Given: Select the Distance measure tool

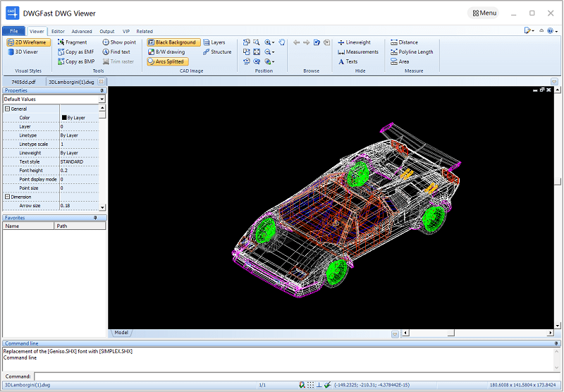Looking at the screenshot, I should coord(404,42).
